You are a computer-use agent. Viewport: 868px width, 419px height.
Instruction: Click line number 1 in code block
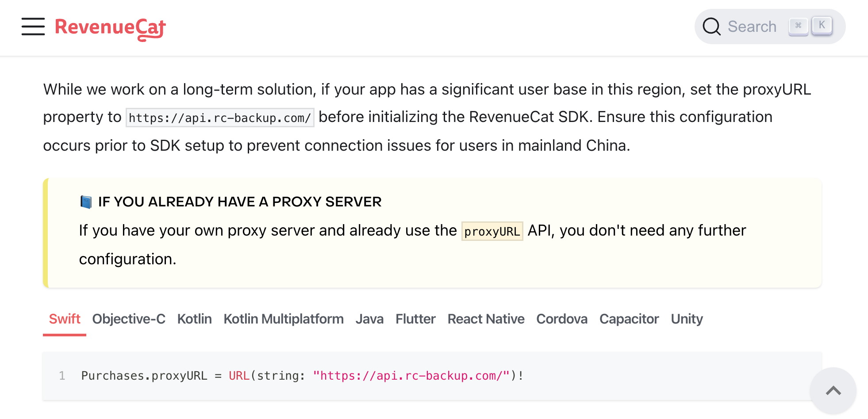pos(62,376)
